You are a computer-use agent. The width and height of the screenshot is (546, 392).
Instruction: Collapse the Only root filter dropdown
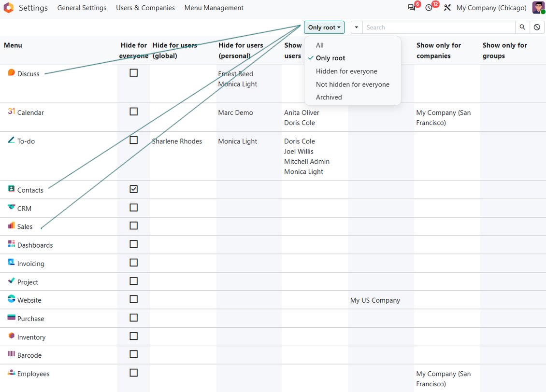tap(324, 27)
